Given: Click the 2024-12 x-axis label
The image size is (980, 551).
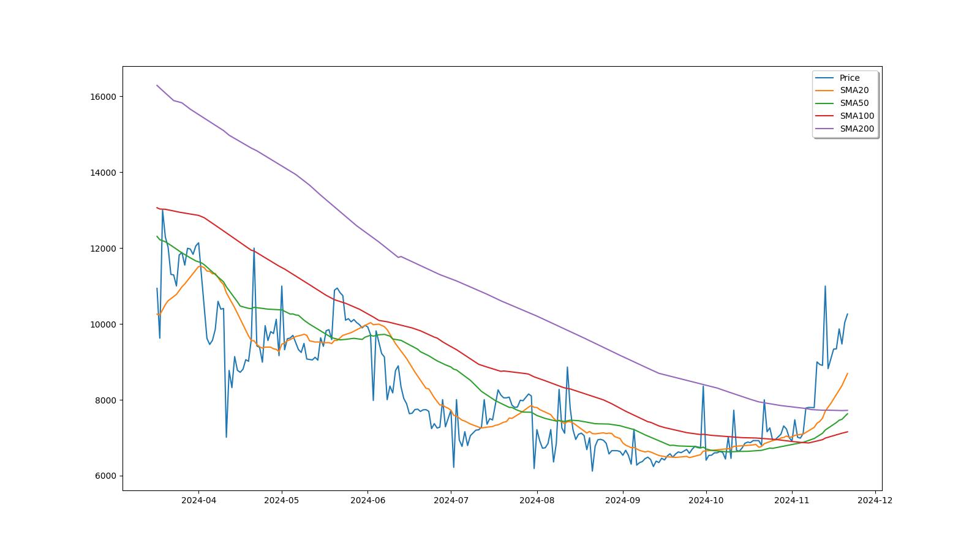Looking at the screenshot, I should [875, 500].
